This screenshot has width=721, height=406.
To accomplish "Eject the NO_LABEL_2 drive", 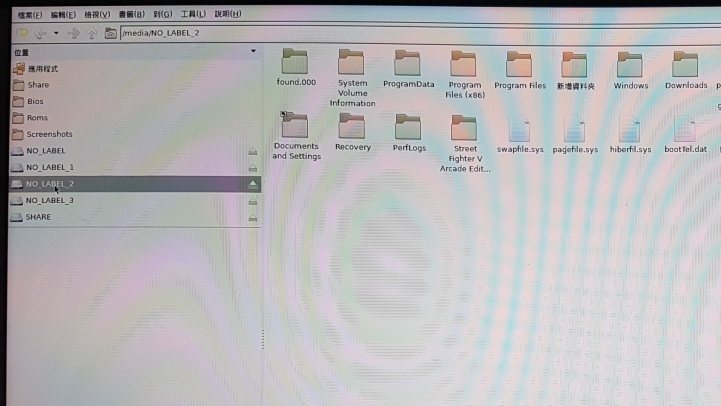I will (253, 184).
